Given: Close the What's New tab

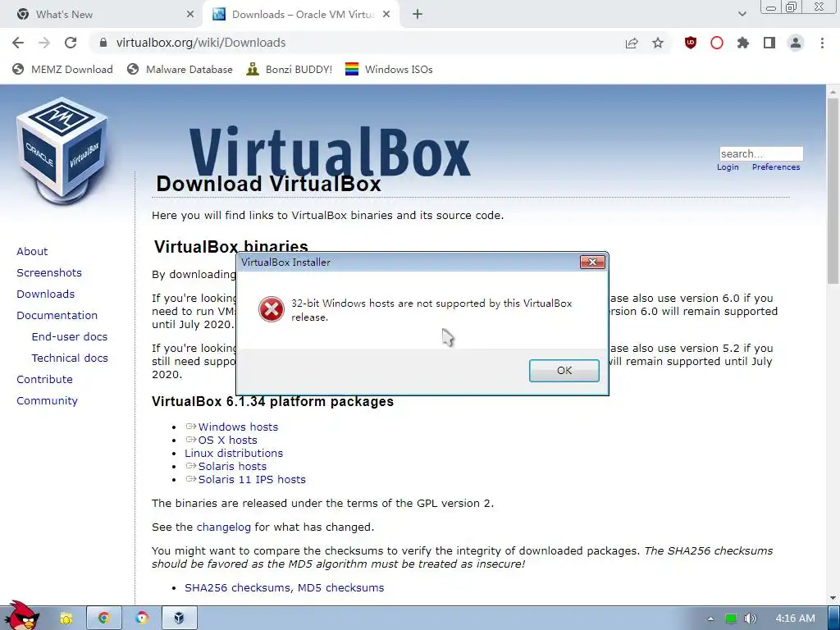Looking at the screenshot, I should pos(190,15).
